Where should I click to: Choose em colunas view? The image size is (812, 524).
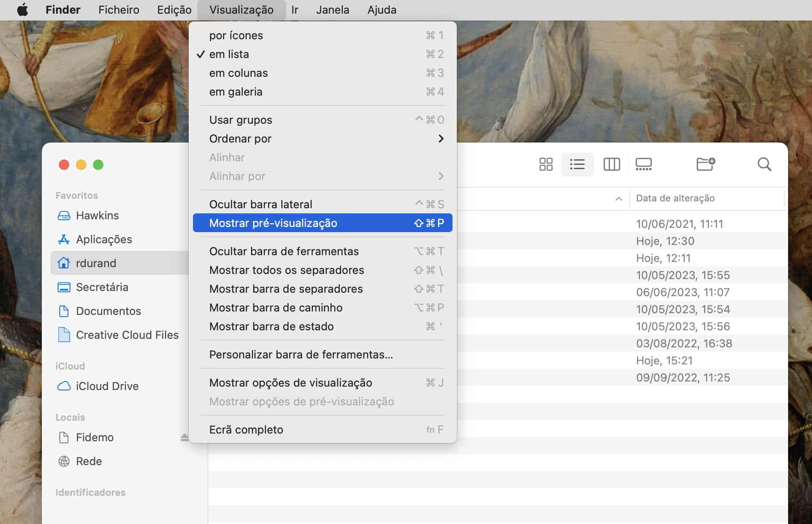(322, 73)
